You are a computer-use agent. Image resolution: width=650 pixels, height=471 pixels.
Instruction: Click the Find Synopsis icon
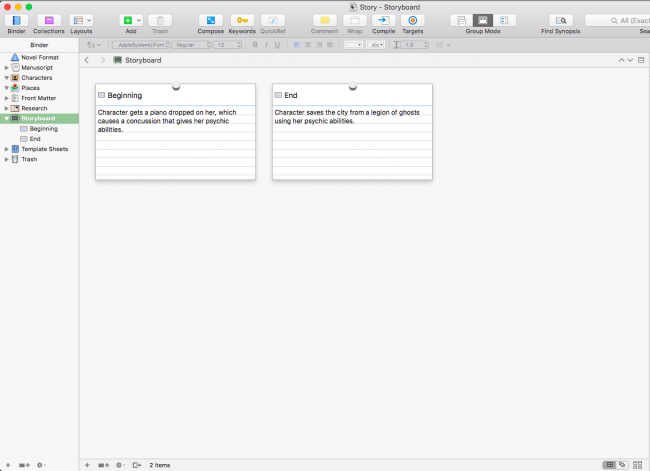(x=560, y=20)
